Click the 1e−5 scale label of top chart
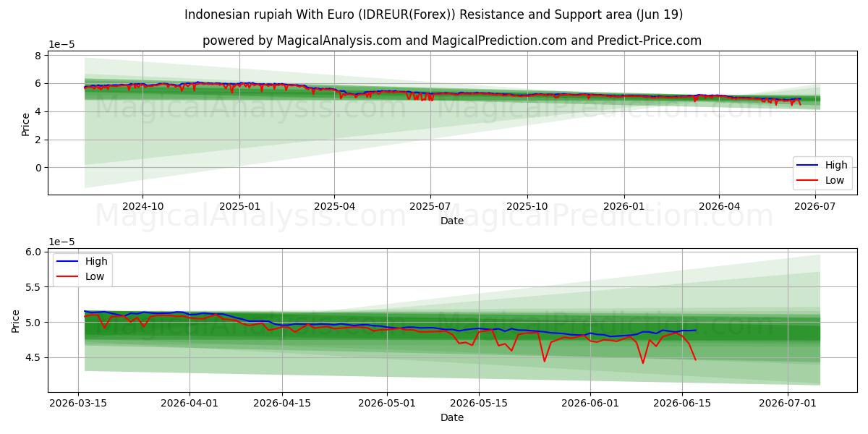 [63, 44]
